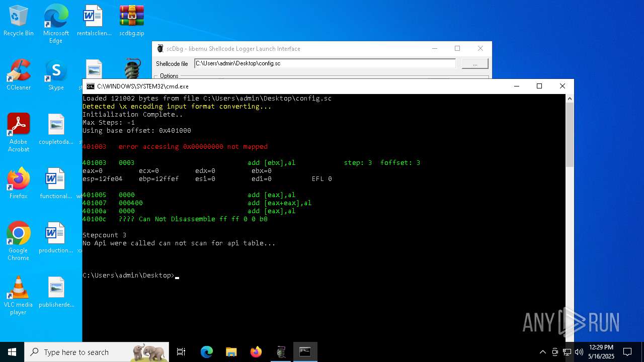
Task: Click the Shellcode file path field
Action: [x=325, y=63]
